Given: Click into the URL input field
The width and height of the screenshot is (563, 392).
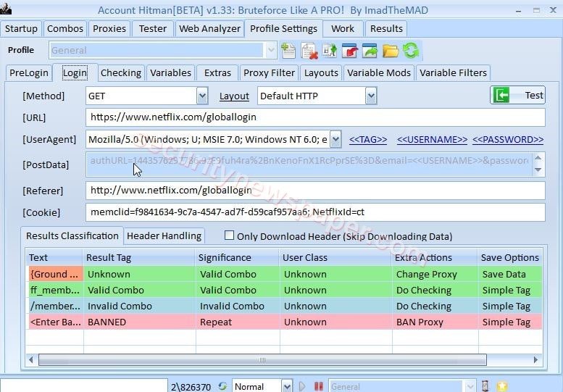Looking at the screenshot, I should (315, 117).
